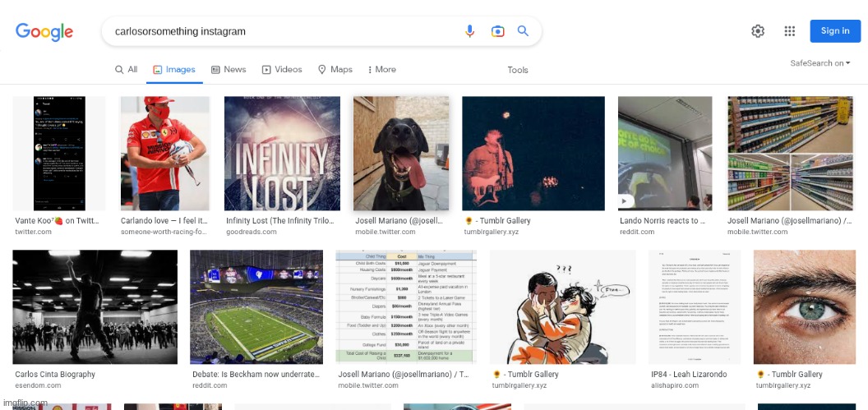Open the settings gear icon

(x=758, y=31)
